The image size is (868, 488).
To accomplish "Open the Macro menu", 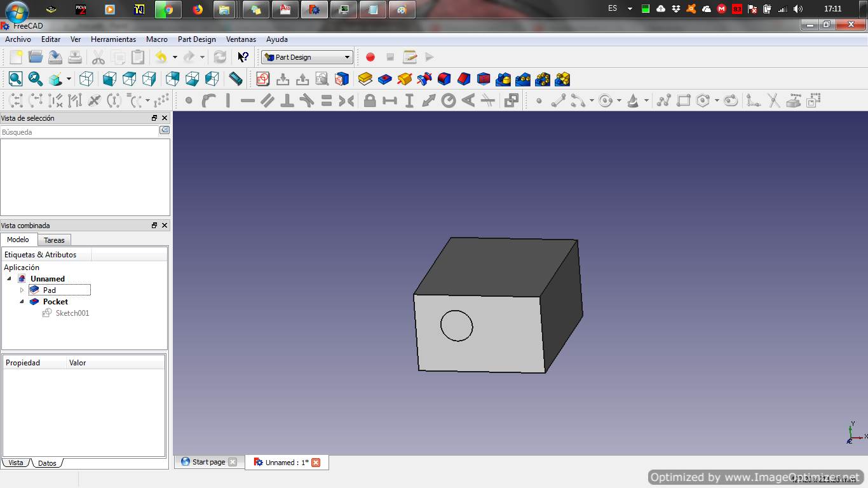I will pos(157,39).
